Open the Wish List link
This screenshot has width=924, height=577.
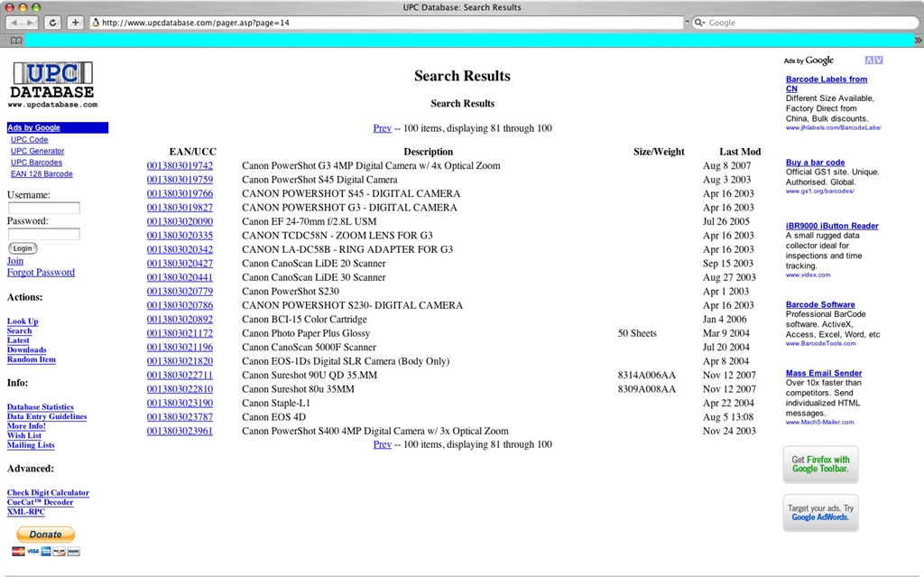pyautogui.click(x=24, y=435)
